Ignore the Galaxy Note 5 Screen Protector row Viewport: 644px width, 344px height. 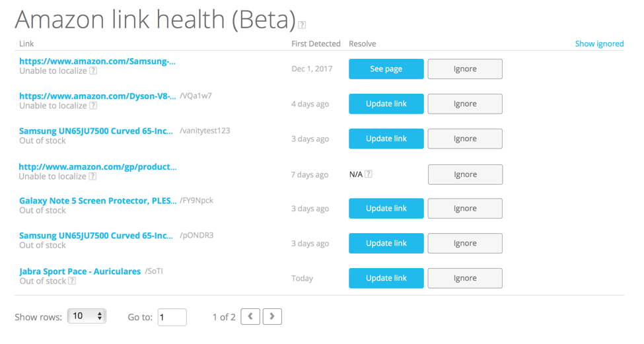pyautogui.click(x=465, y=209)
